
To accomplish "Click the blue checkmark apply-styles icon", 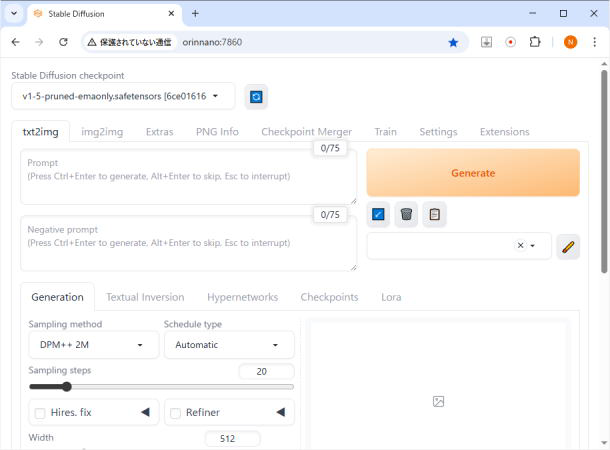I will 378,214.
